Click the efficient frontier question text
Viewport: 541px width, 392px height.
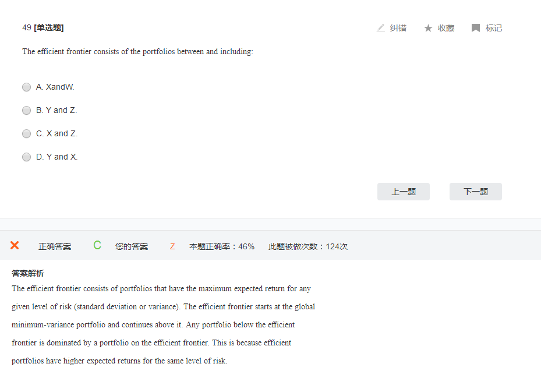[x=137, y=51]
